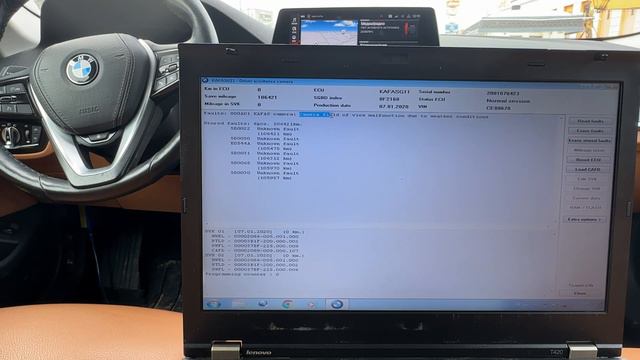Viewport: 640px width, 360px height.
Task: Click the Load CAFD button
Action: tap(588, 169)
